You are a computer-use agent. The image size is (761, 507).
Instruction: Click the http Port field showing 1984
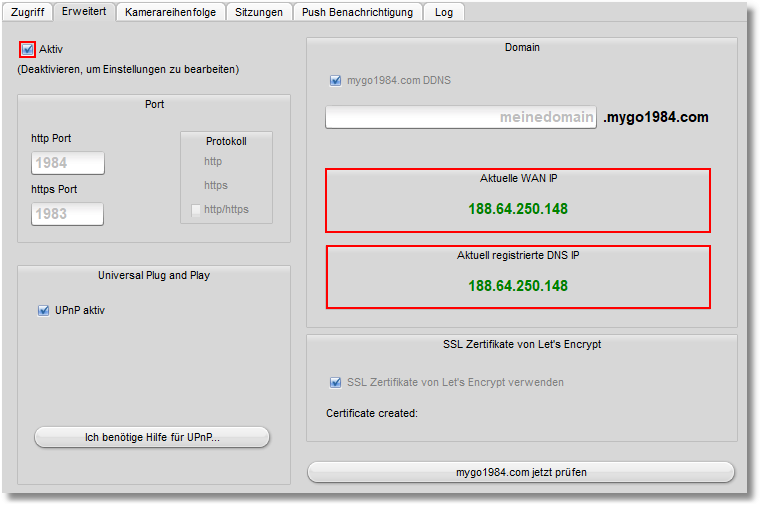tap(68, 163)
